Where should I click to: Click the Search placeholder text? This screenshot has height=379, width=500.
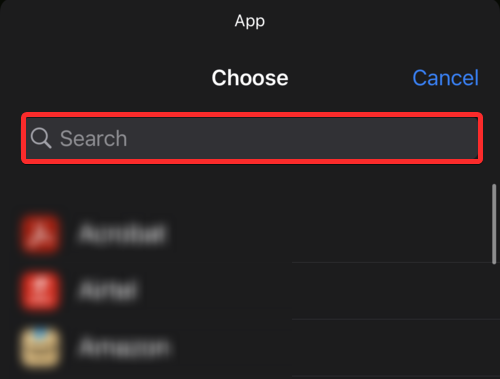pos(93,138)
